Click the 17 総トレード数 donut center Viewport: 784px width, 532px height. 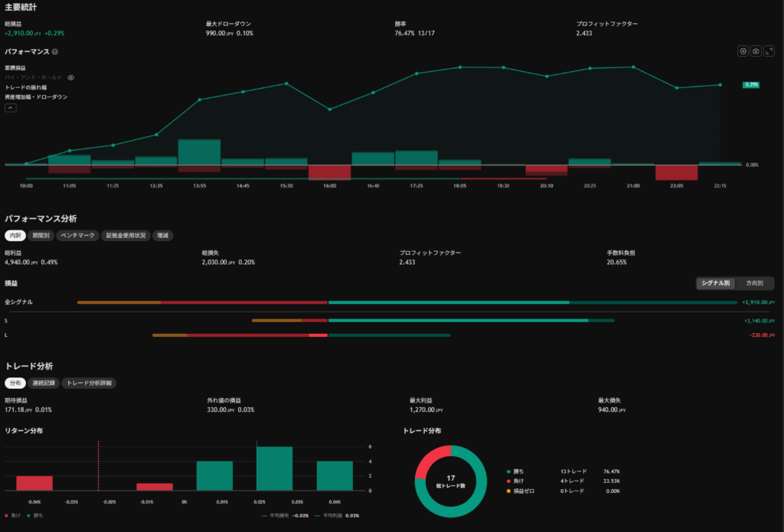450,481
